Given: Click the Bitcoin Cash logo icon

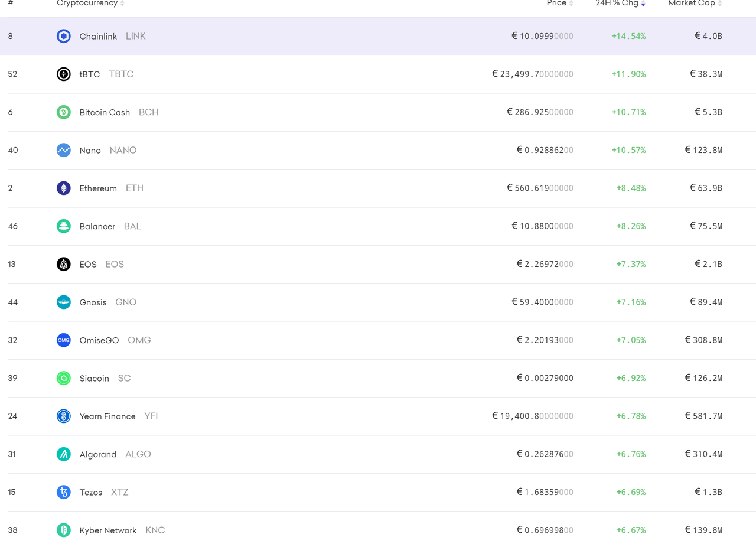Looking at the screenshot, I should click(x=64, y=112).
